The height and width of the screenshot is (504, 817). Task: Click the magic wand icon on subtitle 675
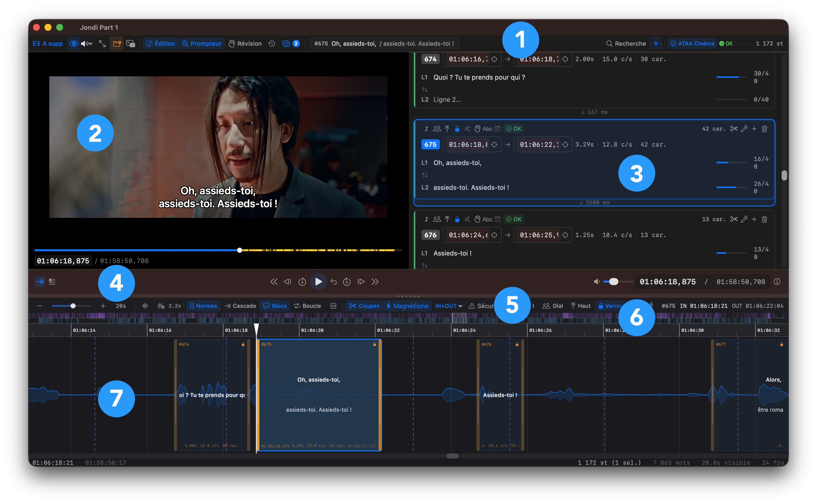(x=468, y=129)
